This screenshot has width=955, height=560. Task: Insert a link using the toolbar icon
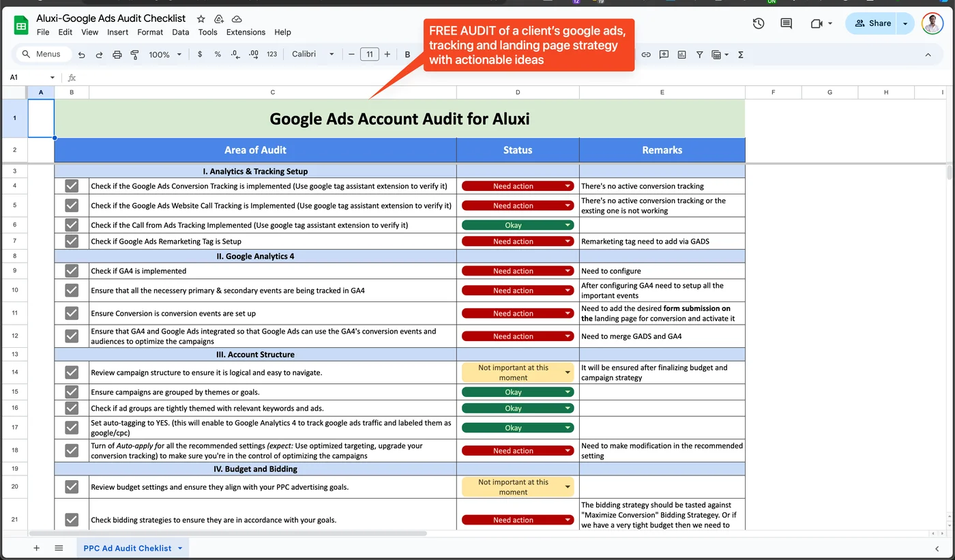click(646, 54)
